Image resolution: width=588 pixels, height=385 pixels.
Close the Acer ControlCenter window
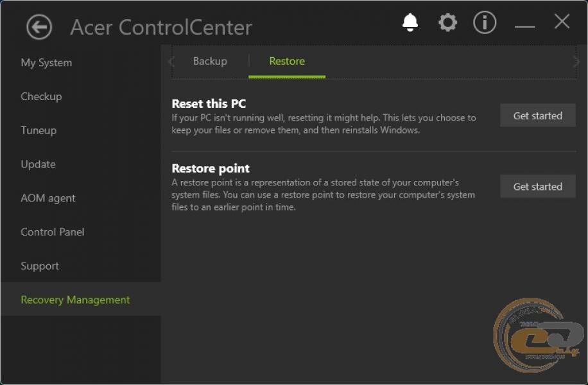[562, 21]
